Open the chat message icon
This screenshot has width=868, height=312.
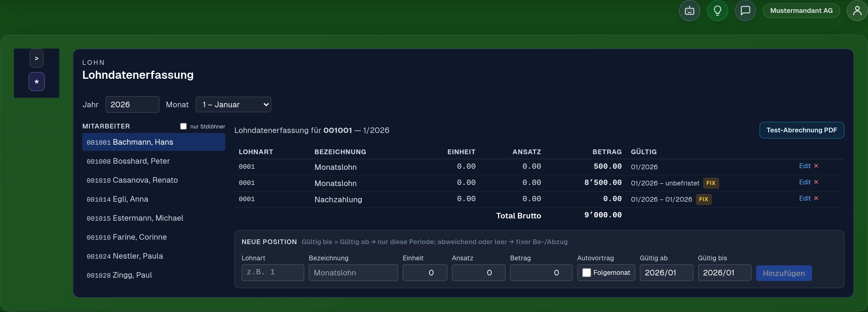point(745,11)
